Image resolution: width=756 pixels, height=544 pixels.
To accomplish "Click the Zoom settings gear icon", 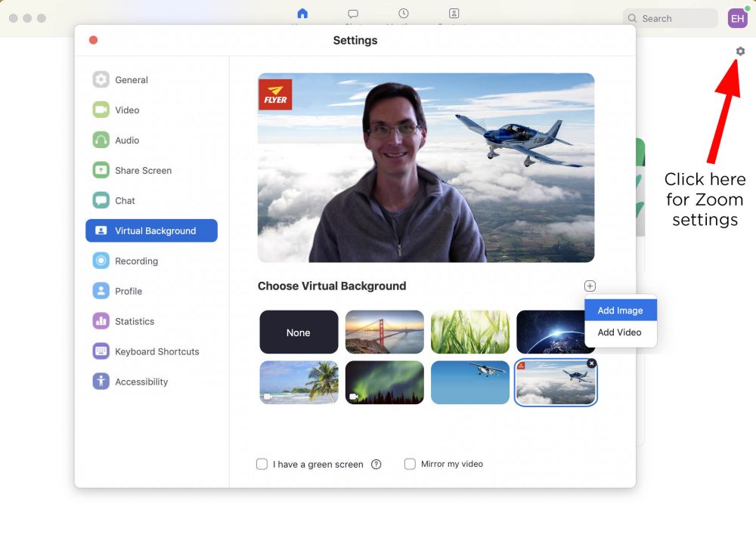I will 739,51.
